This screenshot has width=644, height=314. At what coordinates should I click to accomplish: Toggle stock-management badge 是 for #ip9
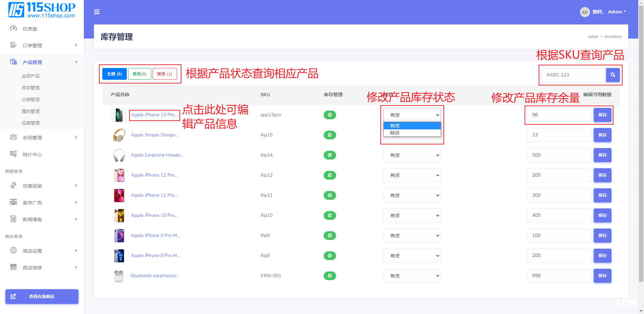point(330,236)
